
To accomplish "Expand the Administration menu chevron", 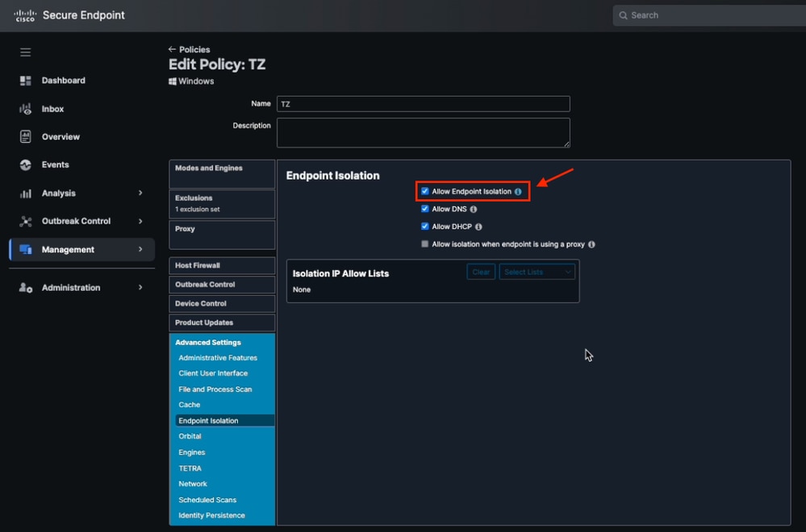I will (x=140, y=288).
